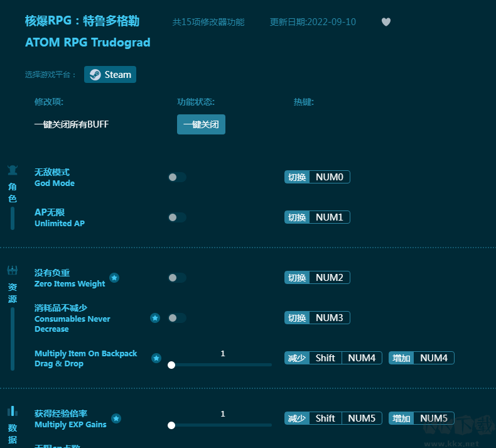The width and height of the screenshot is (496, 448).
Task: Click 增加 button for NUM4
Action: tap(401, 358)
